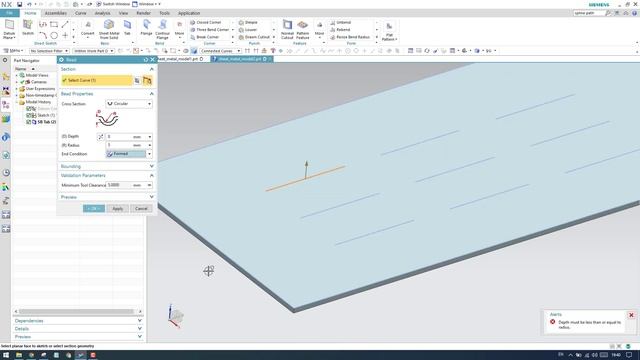Image resolution: width=640 pixels, height=360 pixels.
Task: Select the Dimple punch command
Action: (x=248, y=22)
